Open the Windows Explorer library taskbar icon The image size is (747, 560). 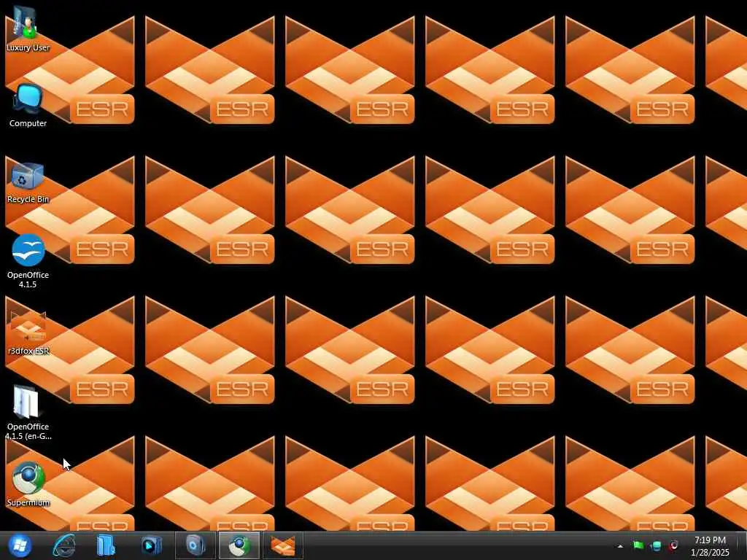[106, 545]
